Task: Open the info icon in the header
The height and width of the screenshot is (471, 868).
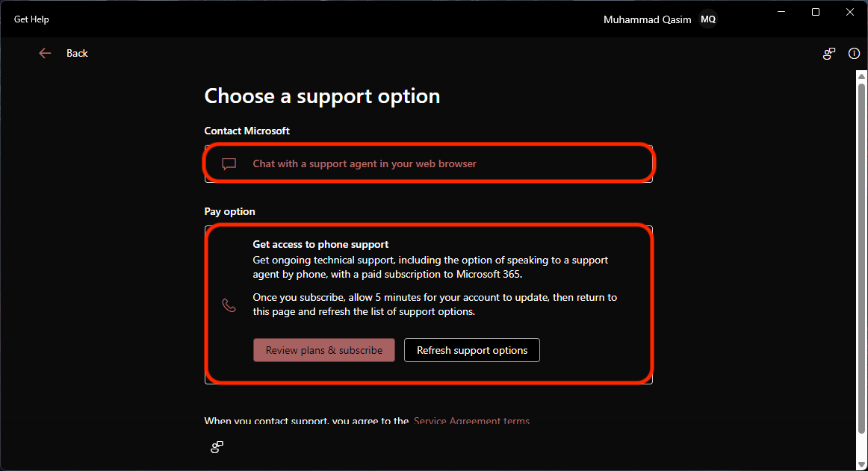Action: tap(854, 54)
